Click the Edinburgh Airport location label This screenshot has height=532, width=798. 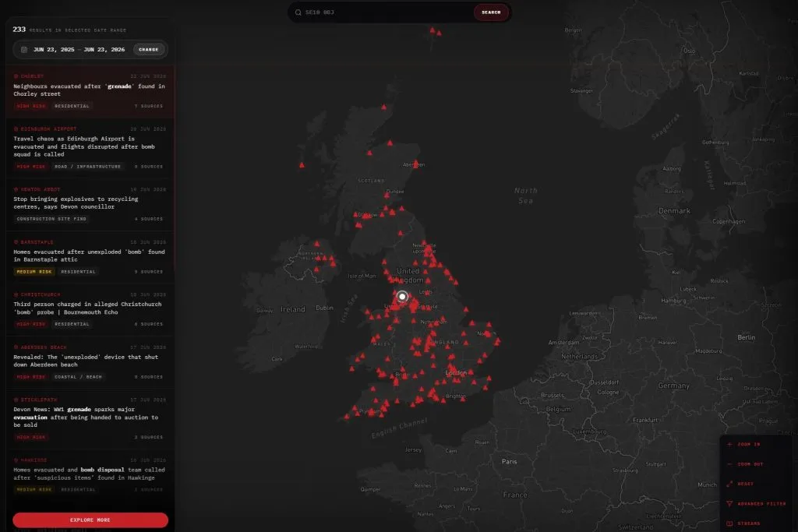pyautogui.click(x=48, y=129)
